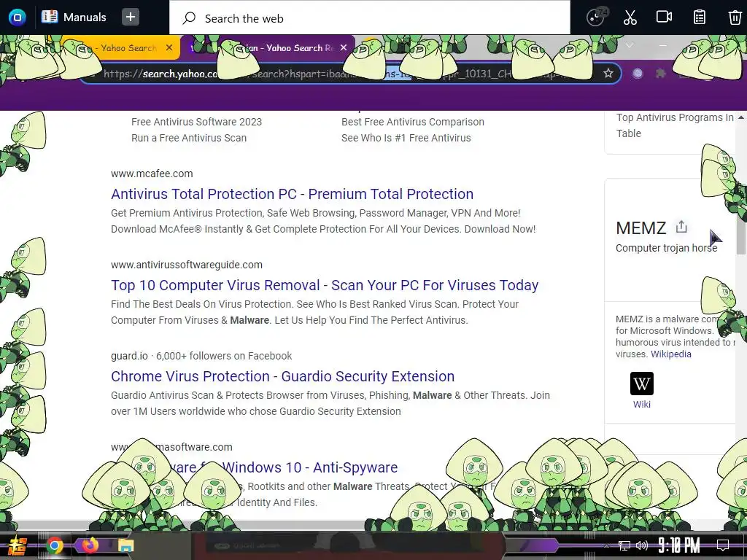Click the share icon beside MEMZ

[681, 227]
